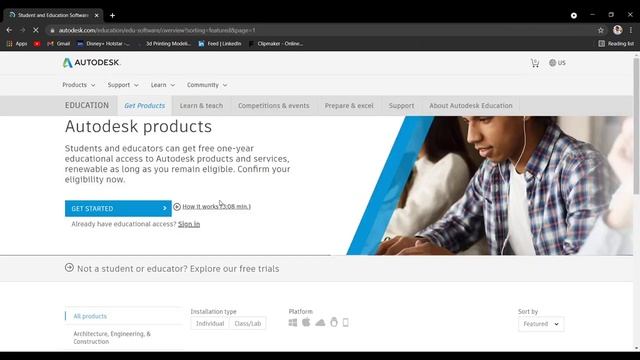Open the Gmail bookmark
The width and height of the screenshot is (640, 360).
(59, 44)
